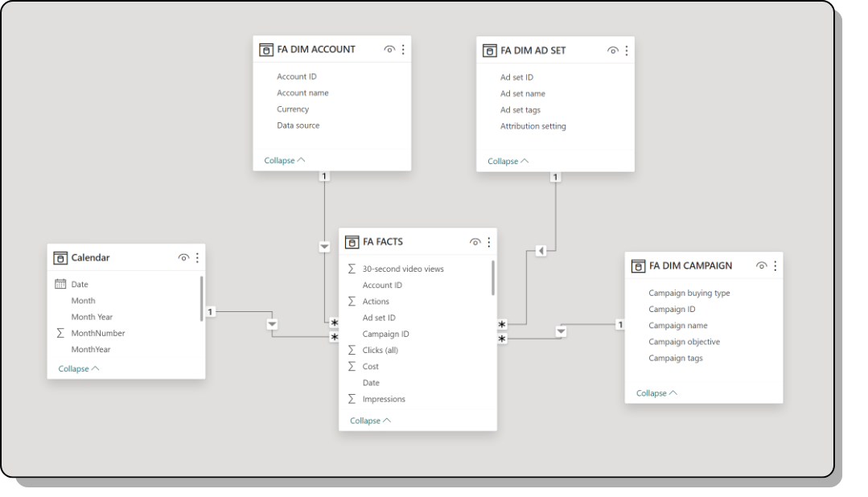This screenshot has height=497, width=868.
Task: Click the FA FACTS field list scrollbar
Action: pos(492,278)
